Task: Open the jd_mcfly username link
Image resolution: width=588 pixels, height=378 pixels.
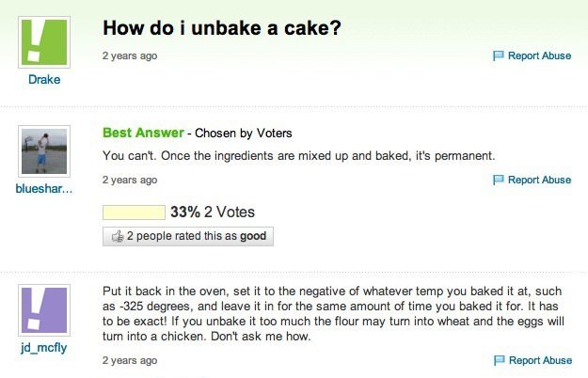Action: click(x=43, y=348)
